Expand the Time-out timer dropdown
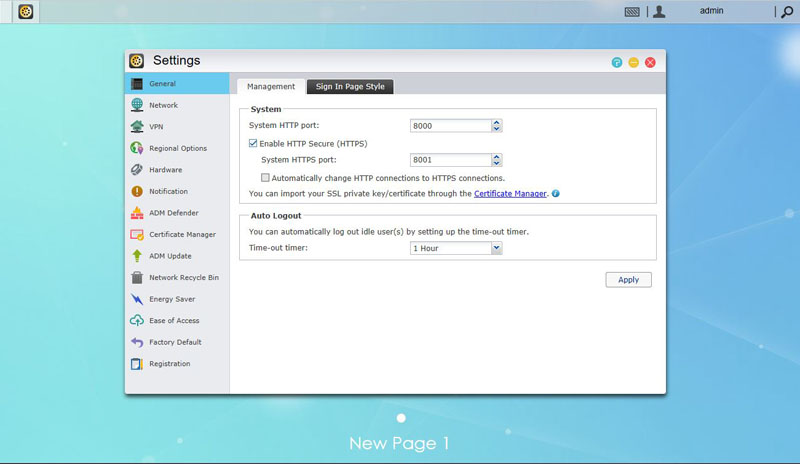 pos(496,248)
